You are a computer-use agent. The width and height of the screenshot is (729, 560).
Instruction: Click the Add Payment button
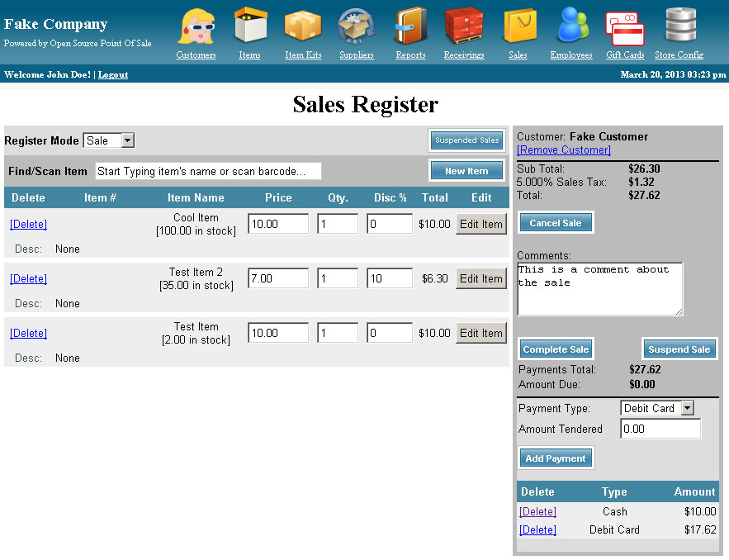tap(556, 458)
